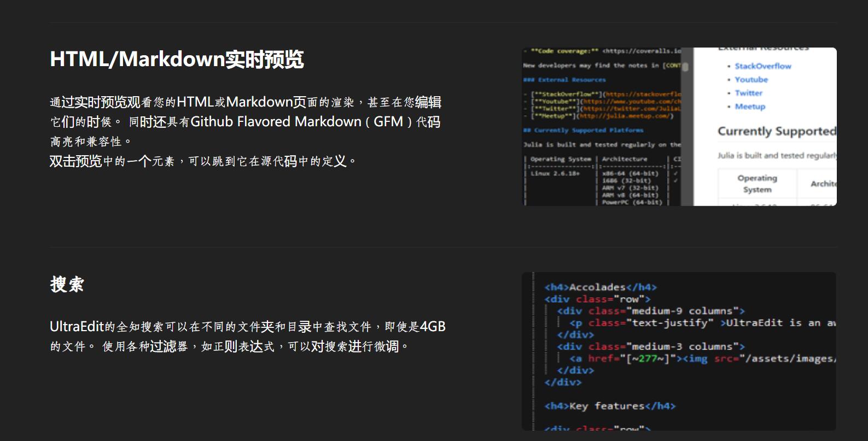Click the line mentioning 使用各种过滤器
The height and width of the screenshot is (441, 868).
pyautogui.click(x=256, y=346)
